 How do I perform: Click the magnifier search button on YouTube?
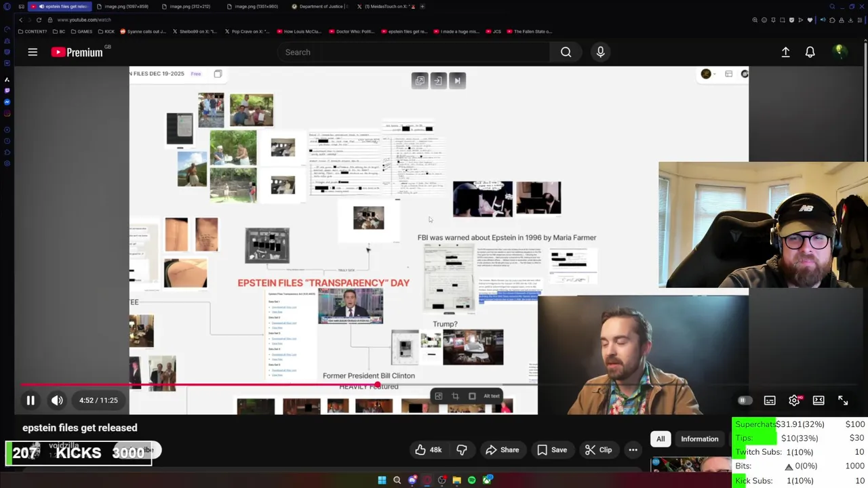click(x=566, y=52)
